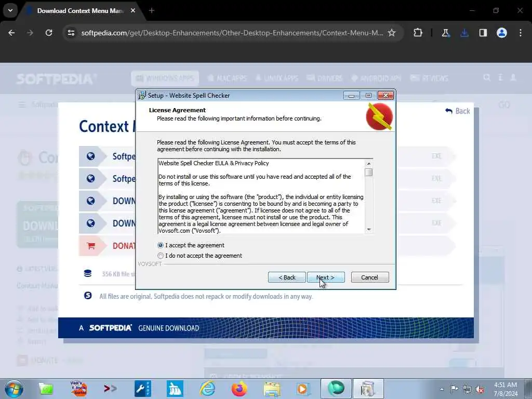Select the Download Context Menu Manager tab

coord(81,11)
